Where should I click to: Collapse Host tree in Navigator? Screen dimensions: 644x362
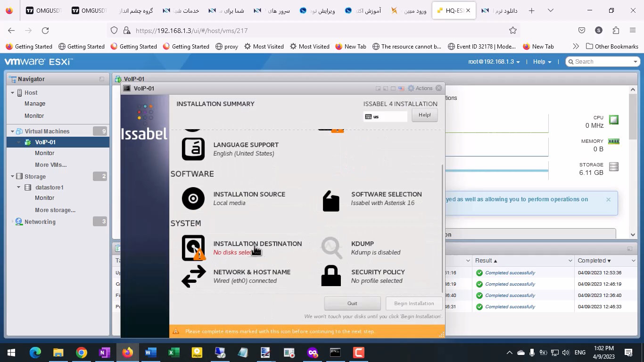pyautogui.click(x=13, y=93)
